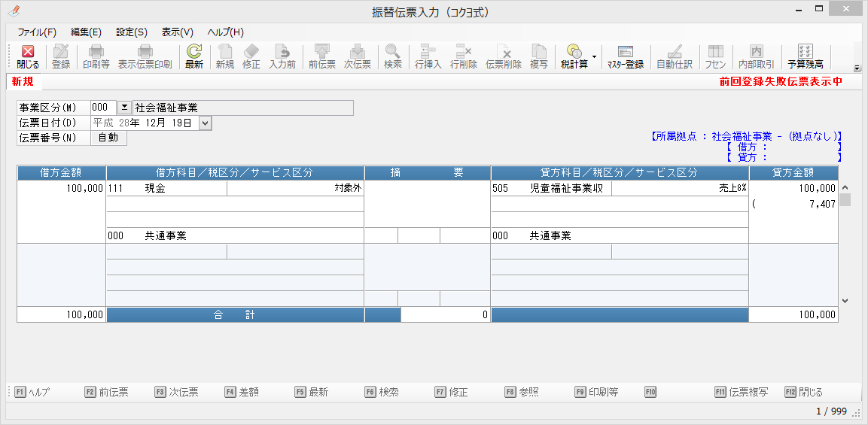Click the 事業区分 code input field

[x=104, y=108]
